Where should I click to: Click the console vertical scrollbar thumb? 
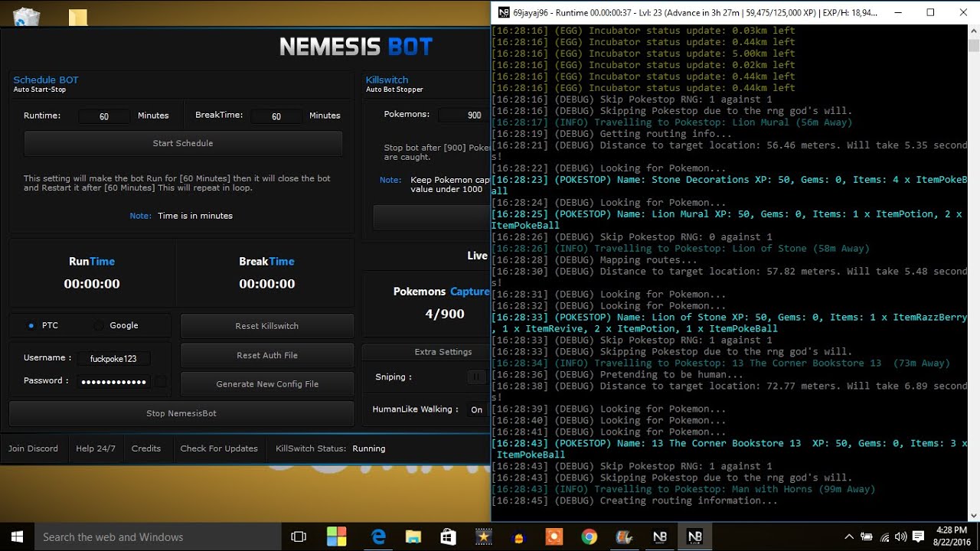[973, 45]
